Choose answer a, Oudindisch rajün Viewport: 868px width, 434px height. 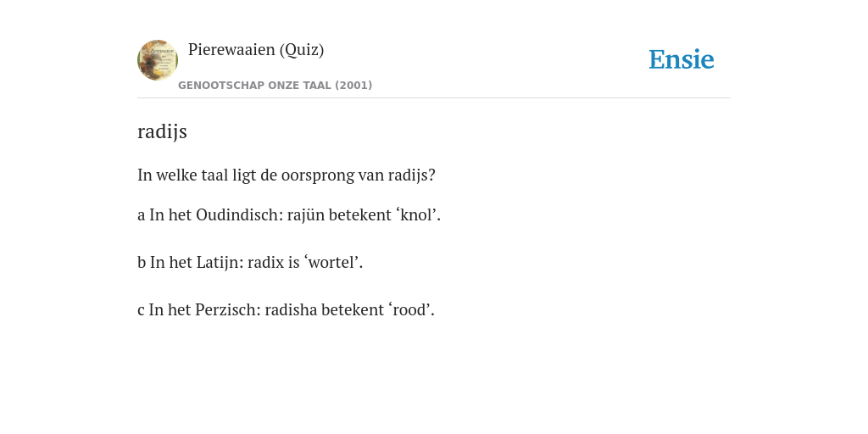click(x=289, y=214)
